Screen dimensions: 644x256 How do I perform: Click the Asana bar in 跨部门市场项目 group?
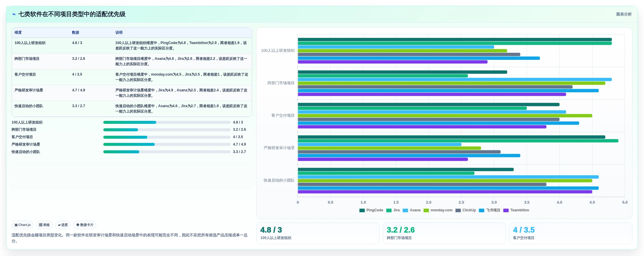pyautogui.click(x=455, y=79)
